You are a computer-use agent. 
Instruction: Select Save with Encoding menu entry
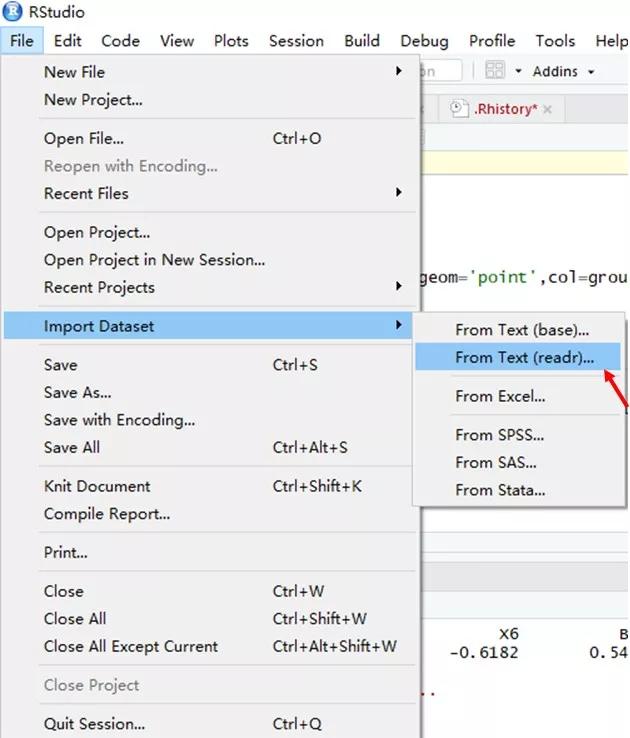(x=119, y=420)
